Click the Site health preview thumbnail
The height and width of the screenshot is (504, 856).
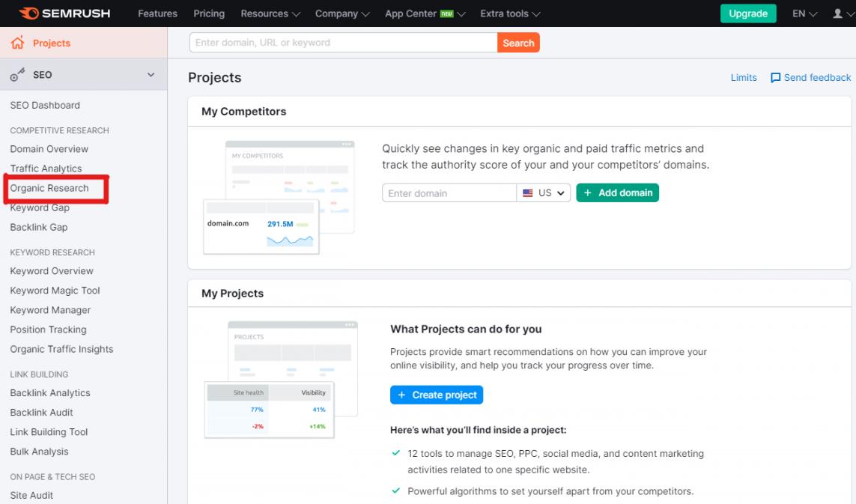pyautogui.click(x=270, y=410)
